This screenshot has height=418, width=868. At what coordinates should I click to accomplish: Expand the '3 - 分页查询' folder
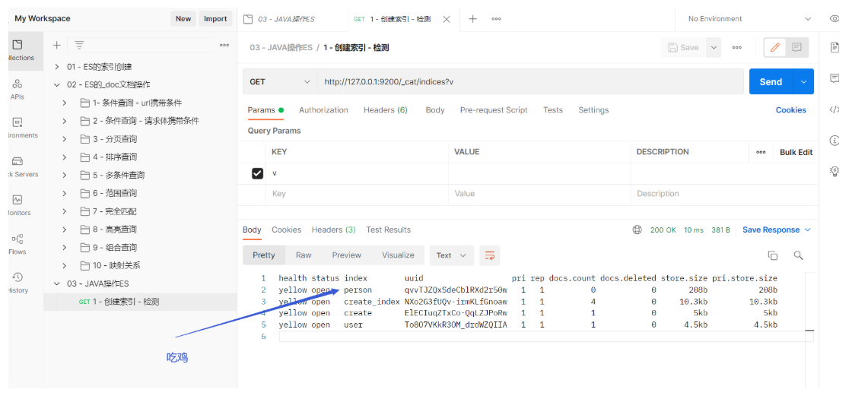pos(64,139)
